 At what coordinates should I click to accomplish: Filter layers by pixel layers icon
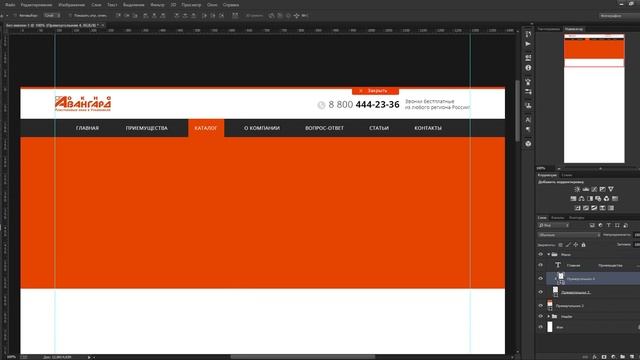coord(592,225)
